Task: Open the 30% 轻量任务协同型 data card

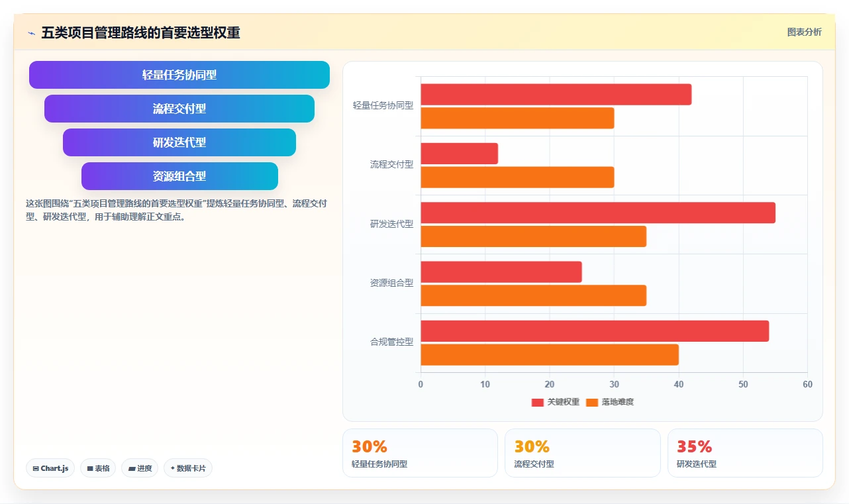Action: pyautogui.click(x=420, y=453)
